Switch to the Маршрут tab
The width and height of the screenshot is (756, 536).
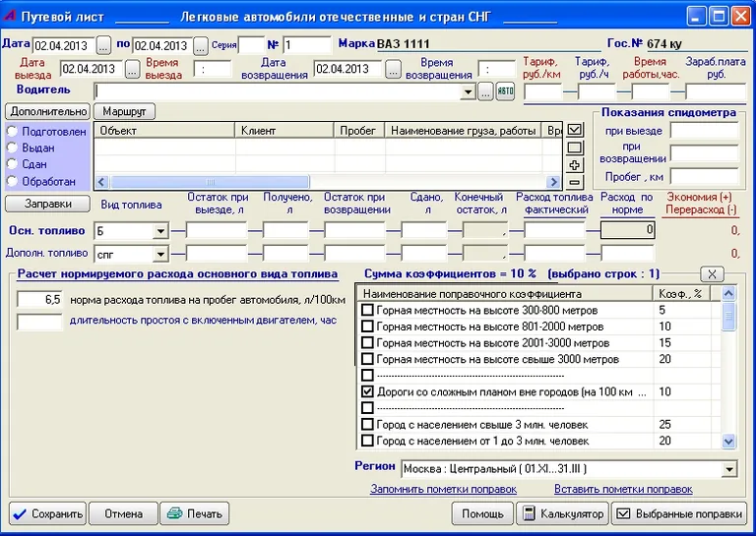click(123, 111)
